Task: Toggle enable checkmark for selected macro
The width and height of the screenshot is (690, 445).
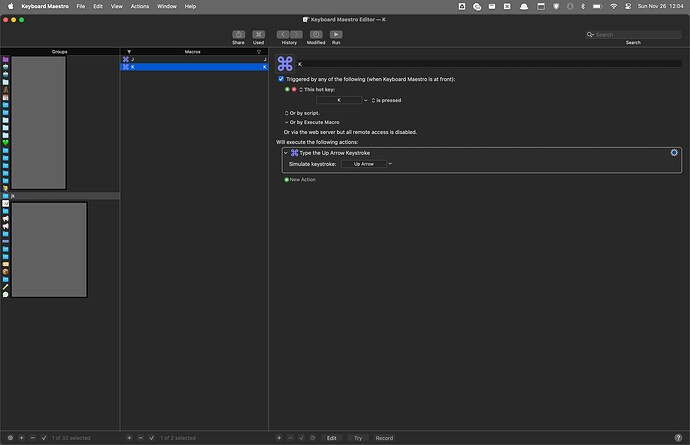Action: 151,438
